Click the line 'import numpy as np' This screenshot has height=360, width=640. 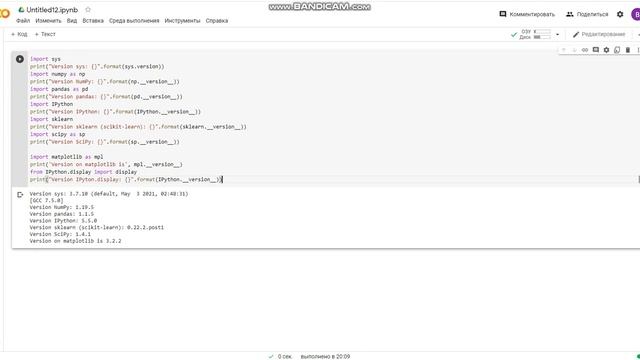point(58,74)
